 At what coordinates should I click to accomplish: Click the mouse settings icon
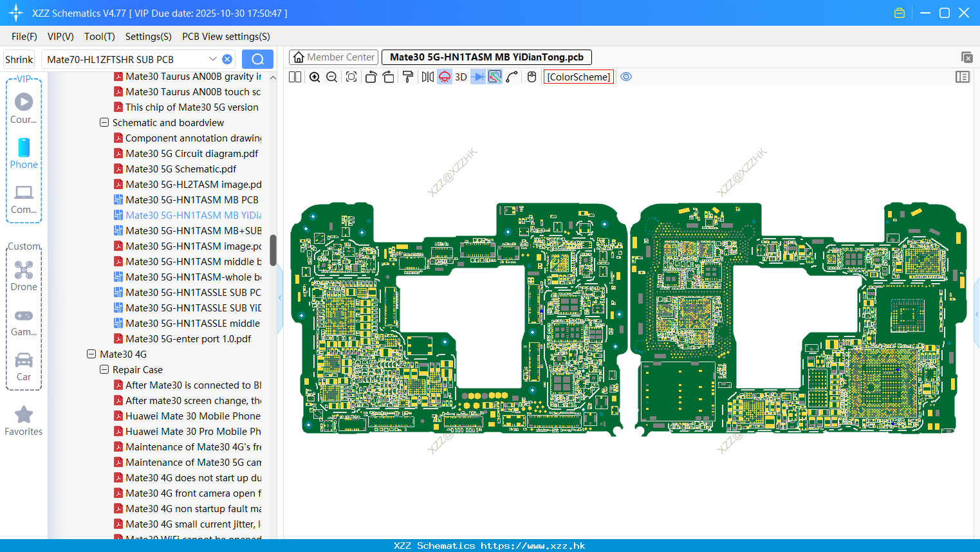click(x=532, y=77)
